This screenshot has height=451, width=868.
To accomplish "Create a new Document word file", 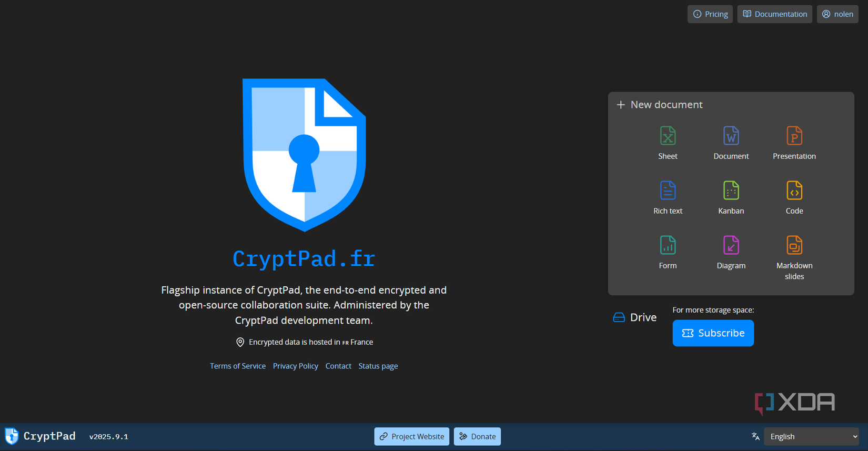I will pos(731,143).
